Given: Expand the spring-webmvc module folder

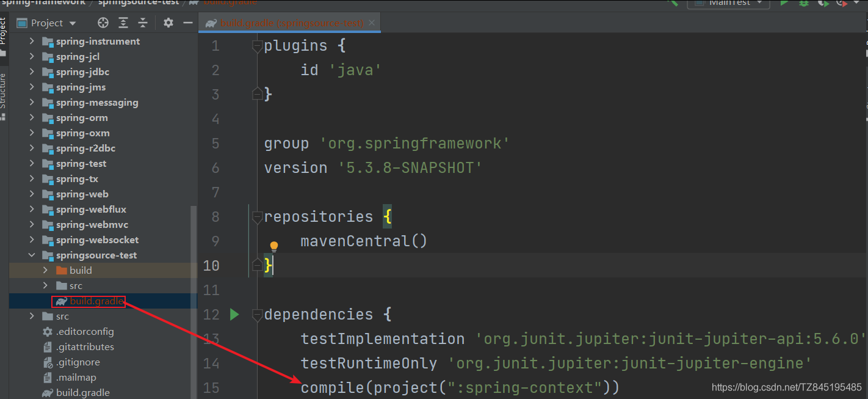Looking at the screenshot, I should pos(32,224).
